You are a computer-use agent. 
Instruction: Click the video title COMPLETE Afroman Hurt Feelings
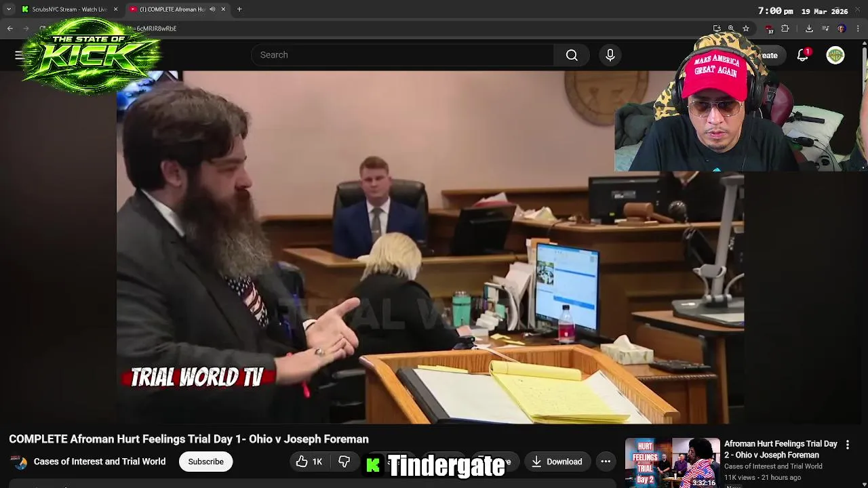189,439
